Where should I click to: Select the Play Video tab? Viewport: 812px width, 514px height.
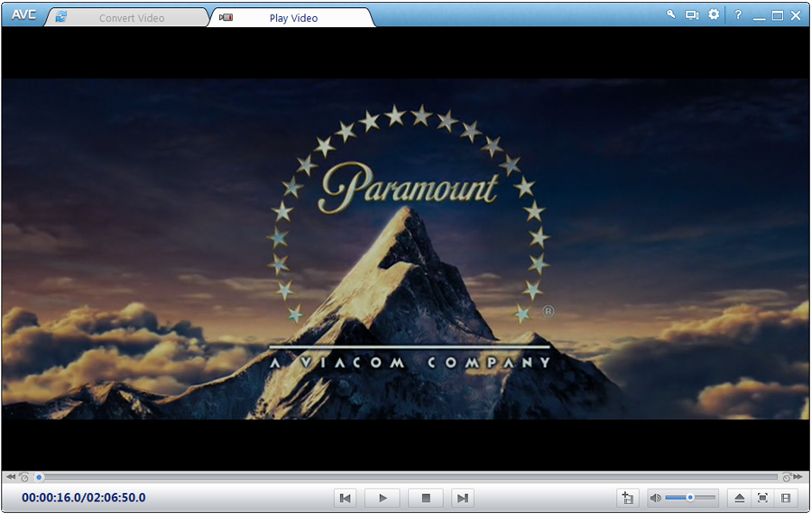[x=291, y=18]
